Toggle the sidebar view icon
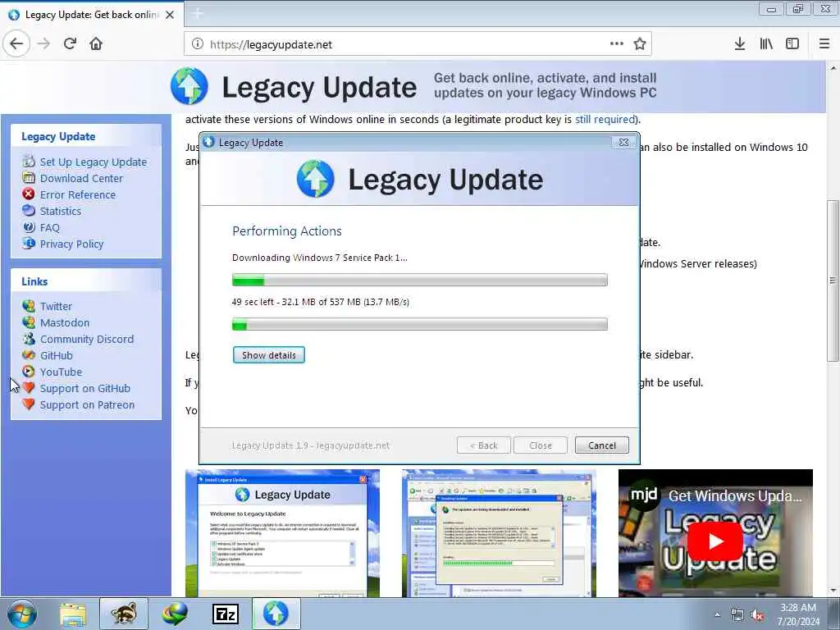 coord(792,44)
